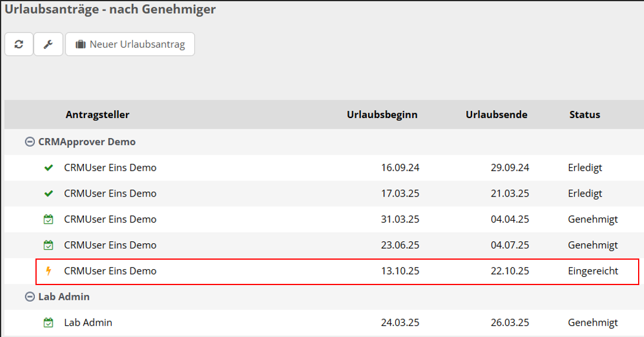The height and width of the screenshot is (337, 644).
Task: Click the calendar icon beside Lab Admin entry
Action: point(48,323)
